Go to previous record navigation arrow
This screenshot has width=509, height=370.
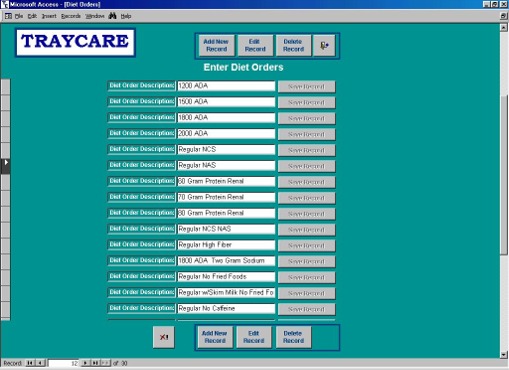click(x=40, y=363)
